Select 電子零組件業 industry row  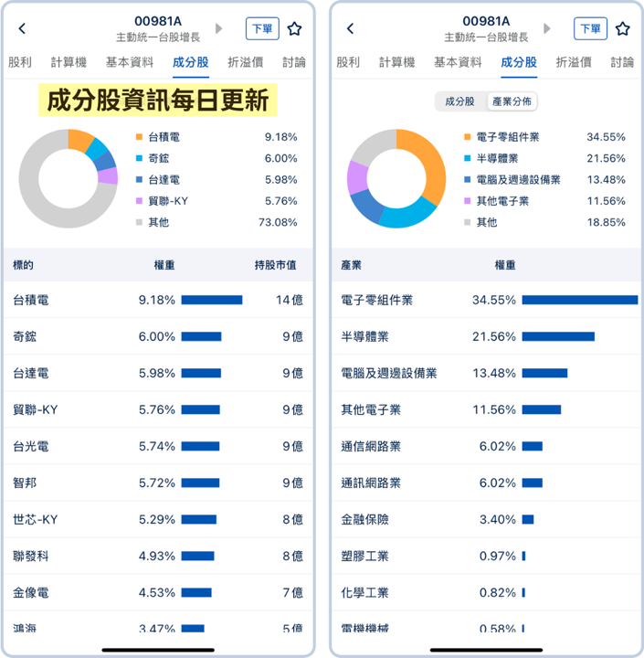(x=486, y=300)
